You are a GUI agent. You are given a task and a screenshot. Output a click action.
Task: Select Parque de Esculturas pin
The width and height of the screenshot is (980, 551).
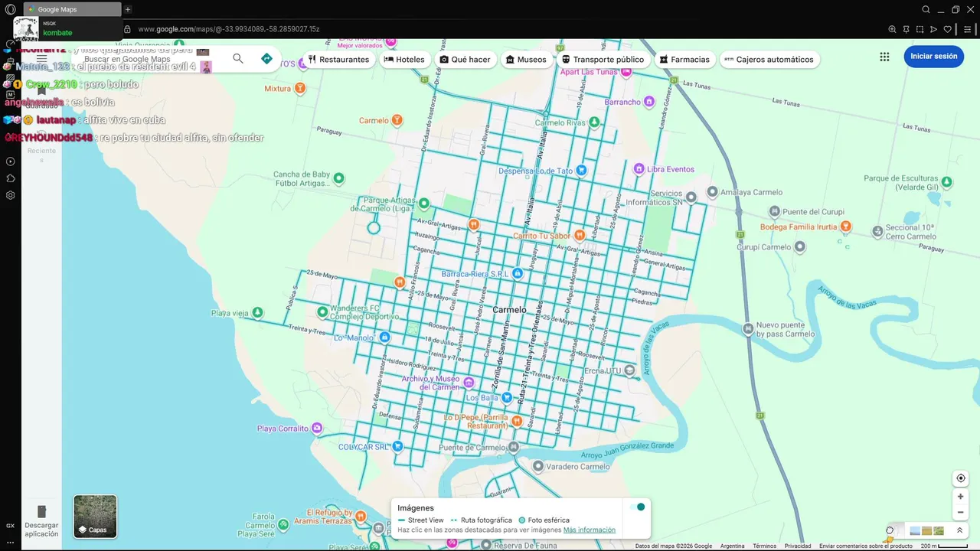pyautogui.click(x=947, y=182)
